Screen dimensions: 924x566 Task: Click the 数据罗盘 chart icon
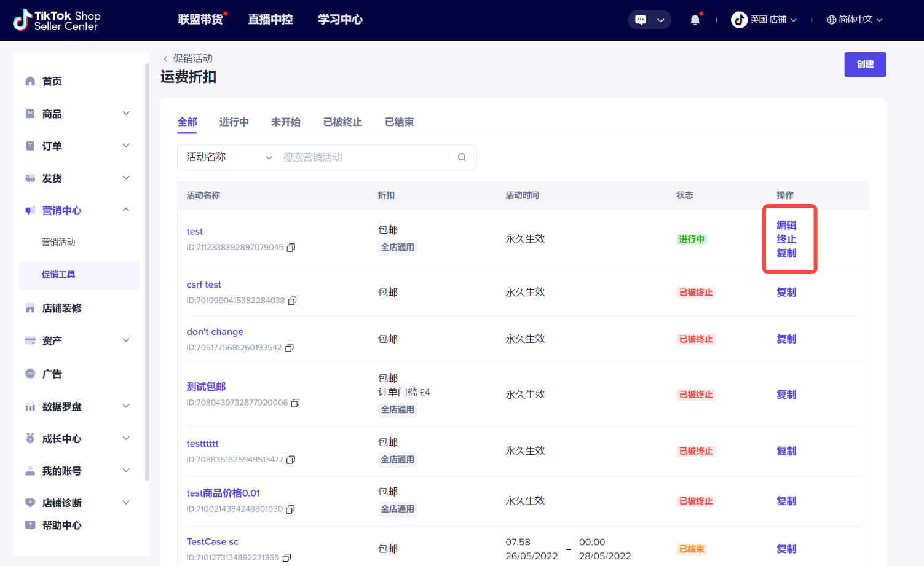click(30, 406)
